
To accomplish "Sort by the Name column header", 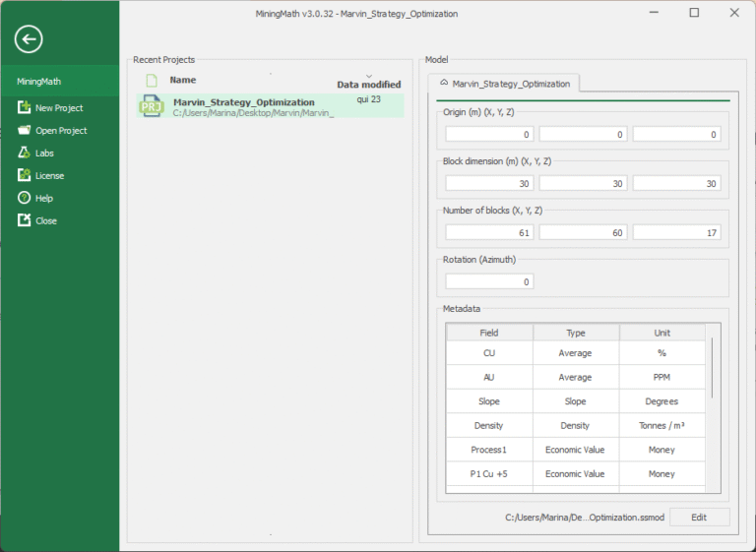I will click(x=183, y=80).
